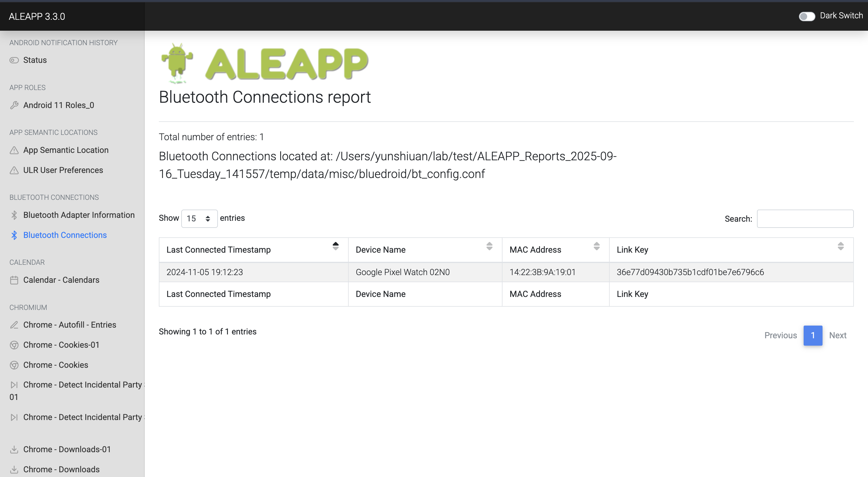Image resolution: width=868 pixels, height=477 pixels.
Task: Open Status under Android Notification History
Action: click(x=35, y=60)
